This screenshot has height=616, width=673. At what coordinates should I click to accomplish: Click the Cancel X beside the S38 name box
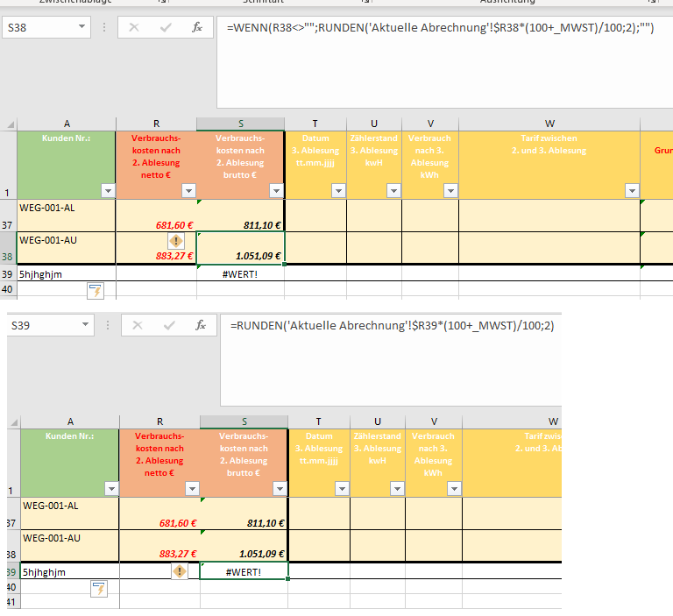(x=134, y=27)
